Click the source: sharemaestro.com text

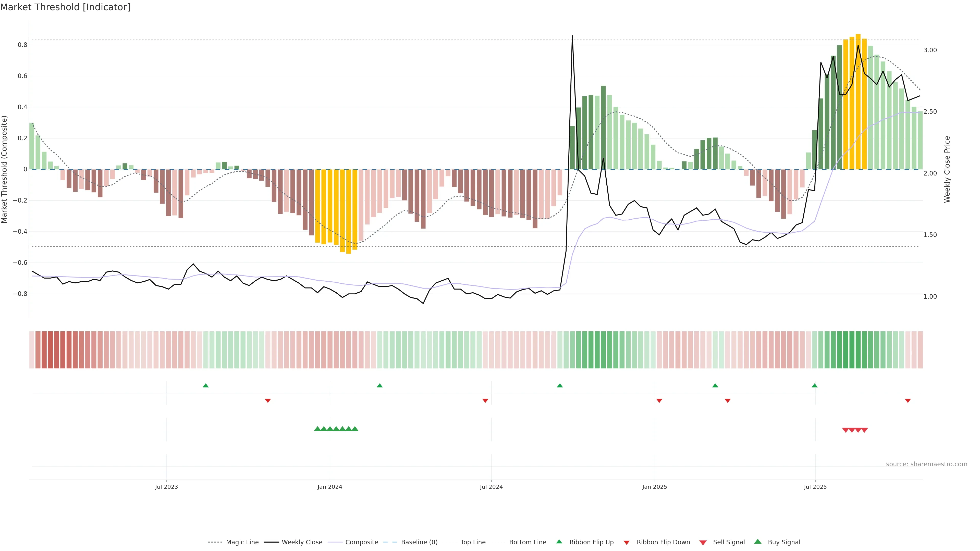tap(926, 464)
